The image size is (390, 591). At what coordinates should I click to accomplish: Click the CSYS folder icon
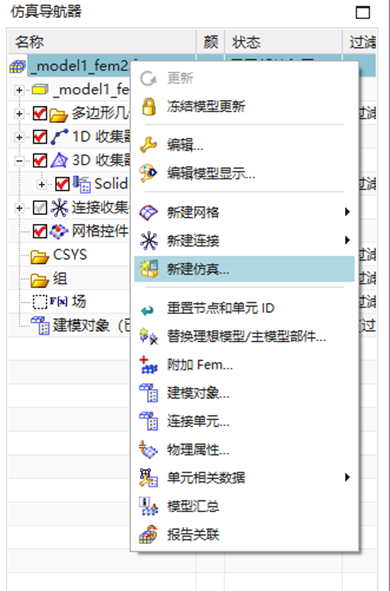40,256
